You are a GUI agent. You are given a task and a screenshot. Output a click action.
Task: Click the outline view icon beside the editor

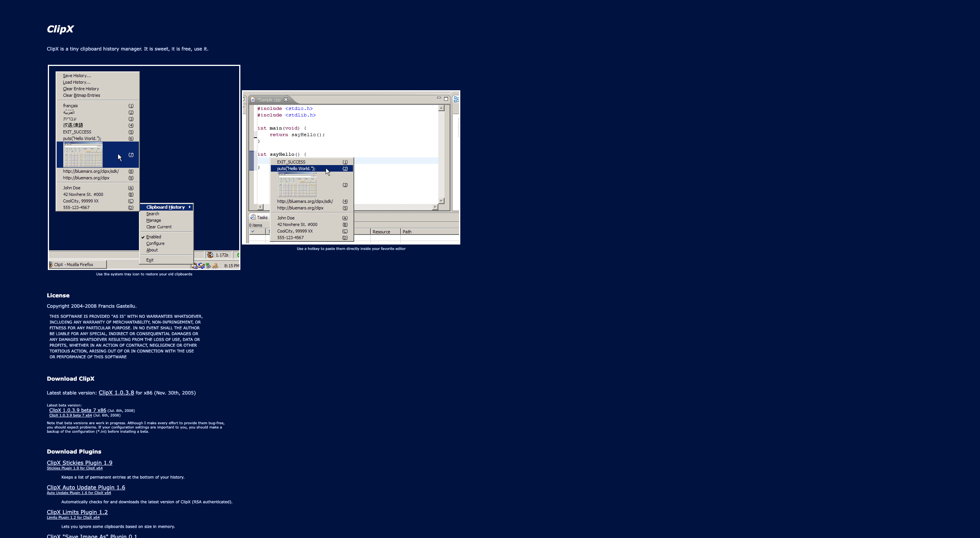pos(456,100)
